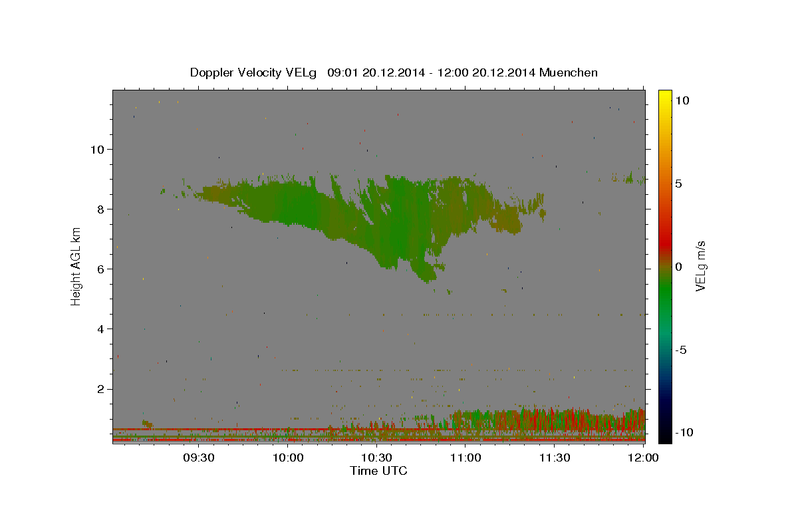Click the height axis label '10'
Screen dimensions: 798x532
click(x=98, y=149)
